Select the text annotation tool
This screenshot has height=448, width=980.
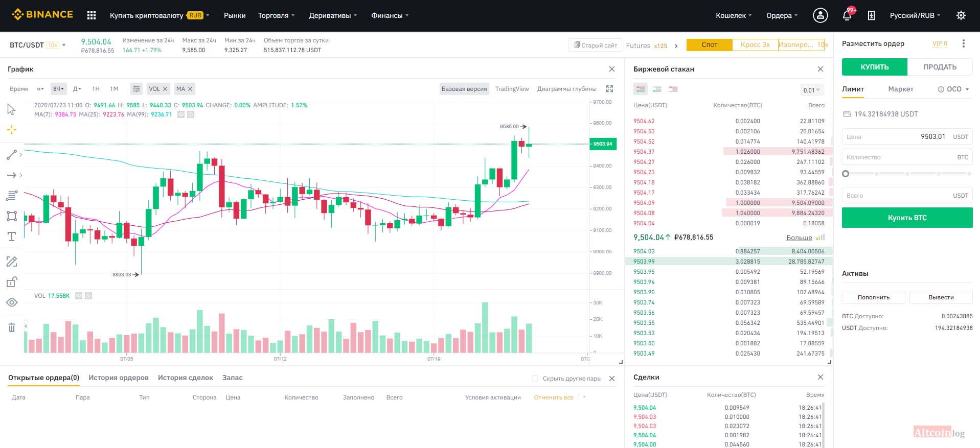(x=11, y=237)
